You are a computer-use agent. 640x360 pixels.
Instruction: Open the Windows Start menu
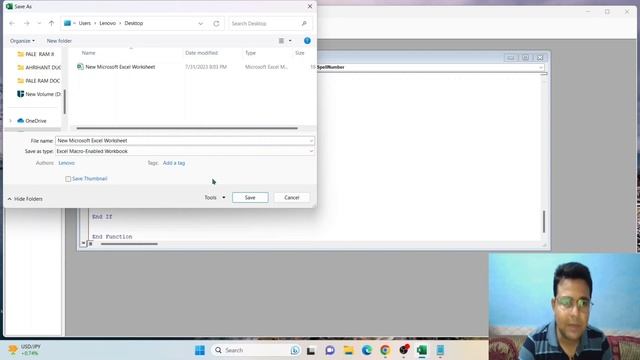[x=200, y=350]
